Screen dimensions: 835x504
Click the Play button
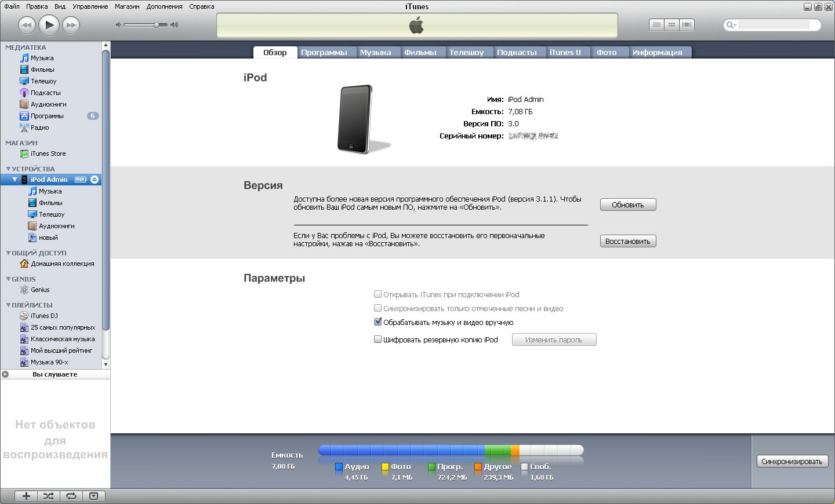point(49,25)
